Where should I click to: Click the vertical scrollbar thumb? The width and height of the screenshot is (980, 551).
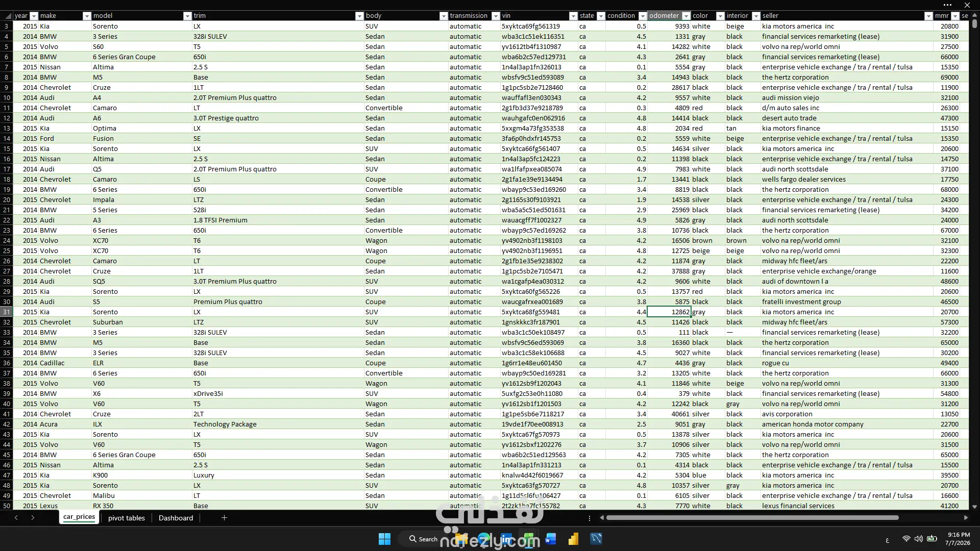click(974, 23)
